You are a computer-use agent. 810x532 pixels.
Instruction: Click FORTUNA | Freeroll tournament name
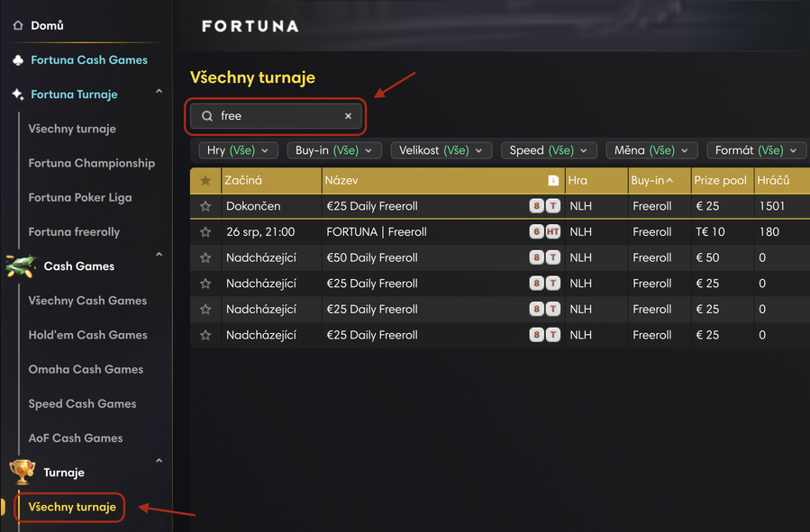(x=377, y=231)
